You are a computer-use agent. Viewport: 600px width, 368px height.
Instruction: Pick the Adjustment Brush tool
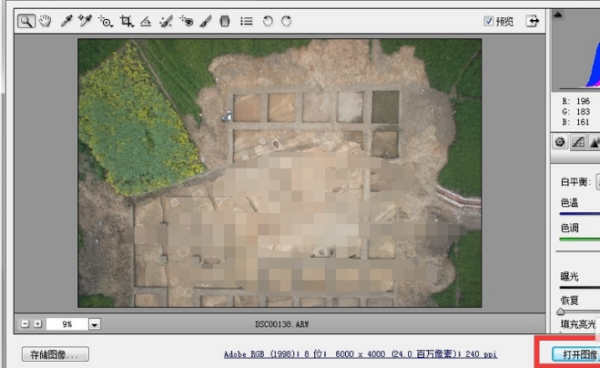coord(206,21)
